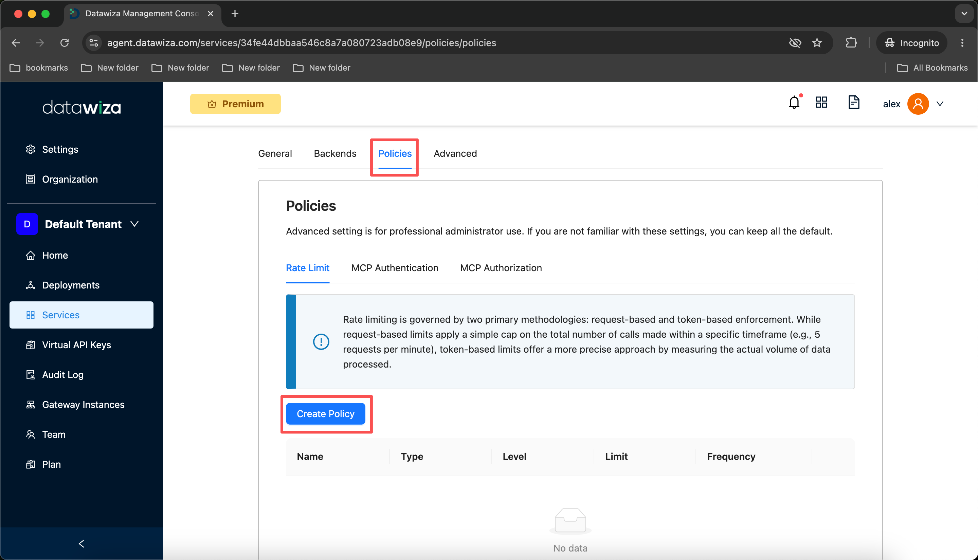This screenshot has width=978, height=560.
Task: Click the address bar URL
Action: click(302, 43)
